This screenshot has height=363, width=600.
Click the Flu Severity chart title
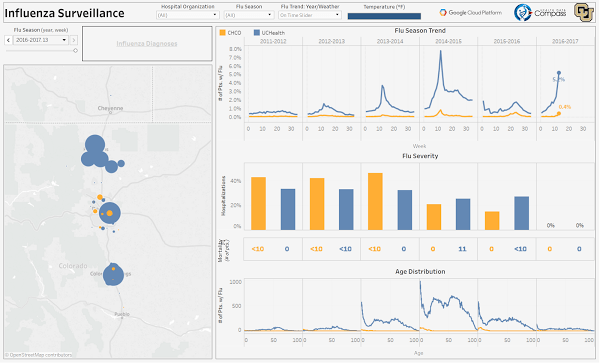click(x=420, y=156)
